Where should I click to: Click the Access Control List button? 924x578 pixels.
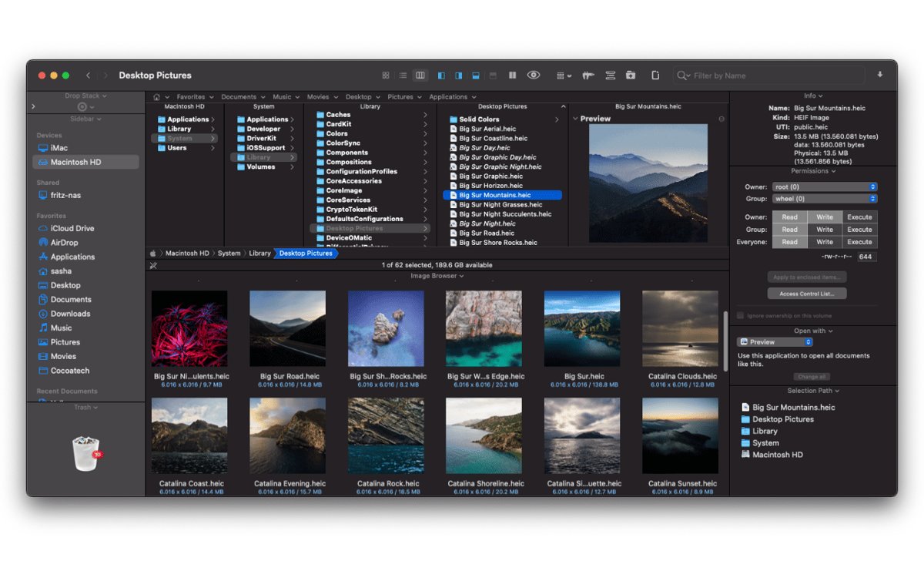pyautogui.click(x=806, y=294)
